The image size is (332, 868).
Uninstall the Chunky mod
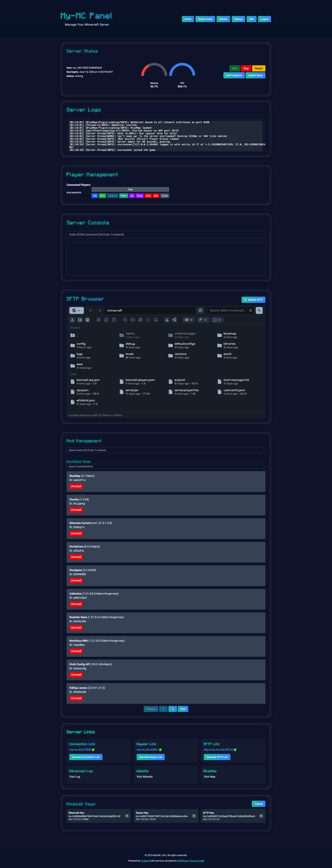[76, 510]
